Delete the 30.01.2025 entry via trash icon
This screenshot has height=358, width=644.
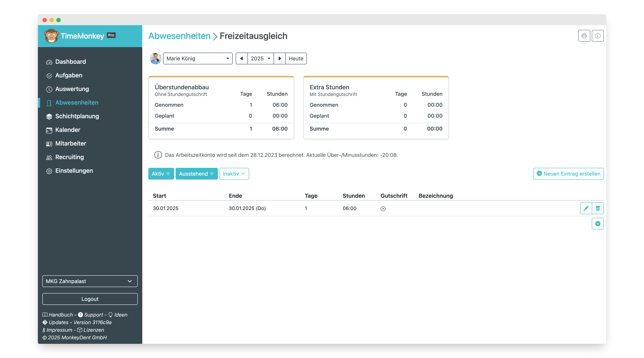coord(597,208)
